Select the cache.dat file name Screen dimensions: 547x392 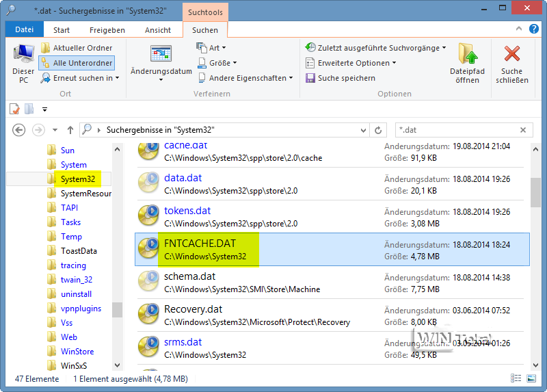(x=185, y=145)
